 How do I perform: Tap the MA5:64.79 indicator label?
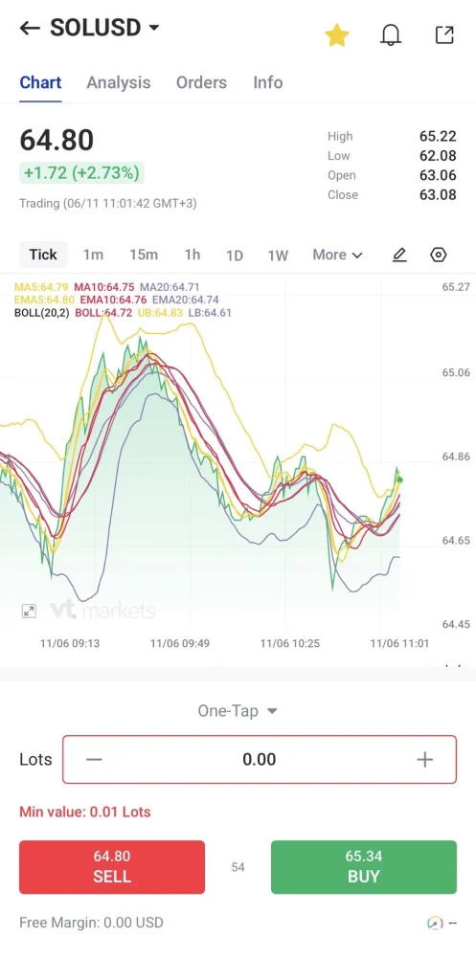pos(41,287)
